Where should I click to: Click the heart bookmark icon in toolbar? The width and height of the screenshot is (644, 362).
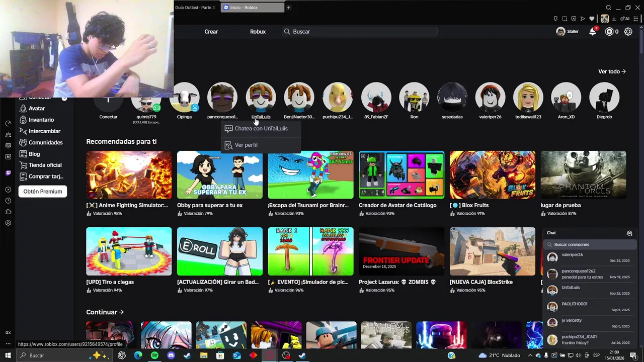pyautogui.click(x=592, y=19)
